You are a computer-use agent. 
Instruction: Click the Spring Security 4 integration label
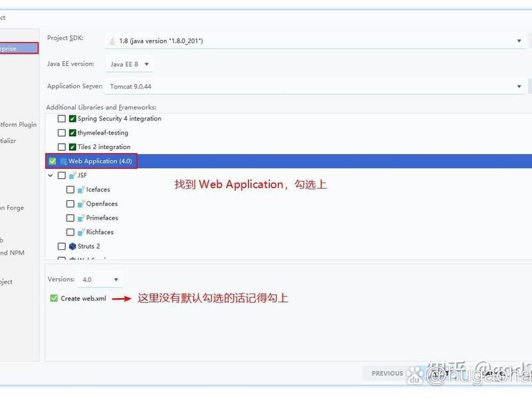tap(120, 118)
